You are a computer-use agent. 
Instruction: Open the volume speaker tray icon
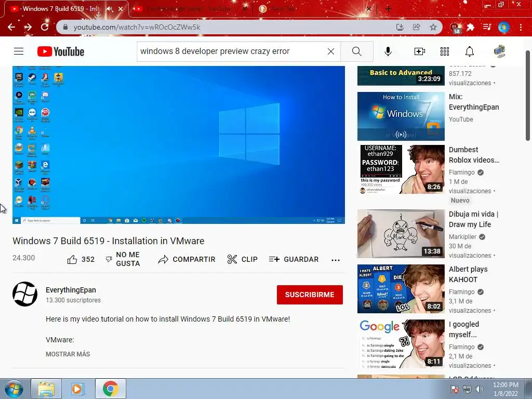[x=480, y=389]
